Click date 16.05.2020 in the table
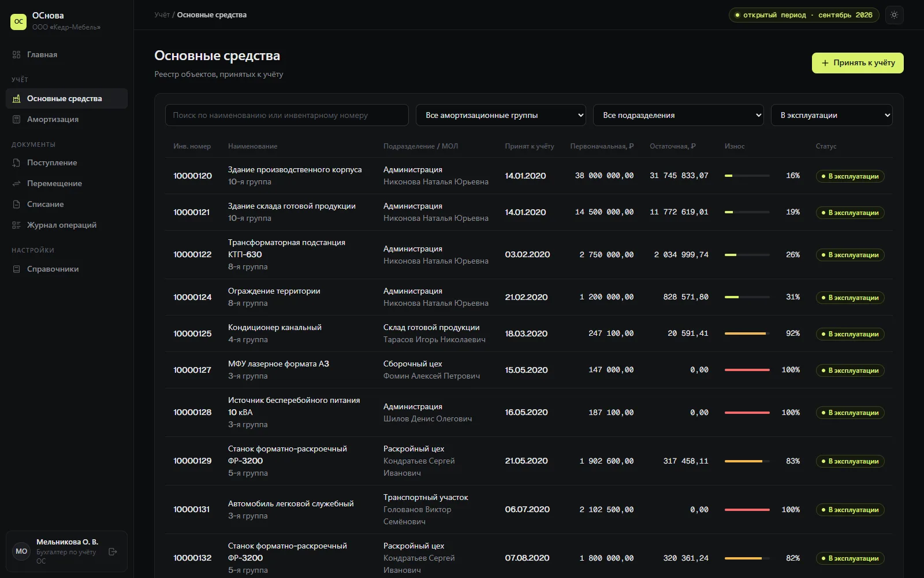Screen dimensions: 924x578 pyautogui.click(x=526, y=412)
